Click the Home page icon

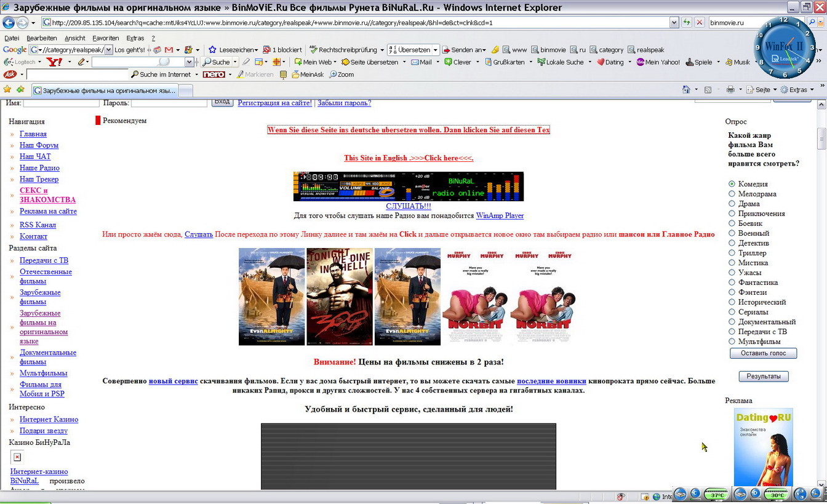point(686,90)
